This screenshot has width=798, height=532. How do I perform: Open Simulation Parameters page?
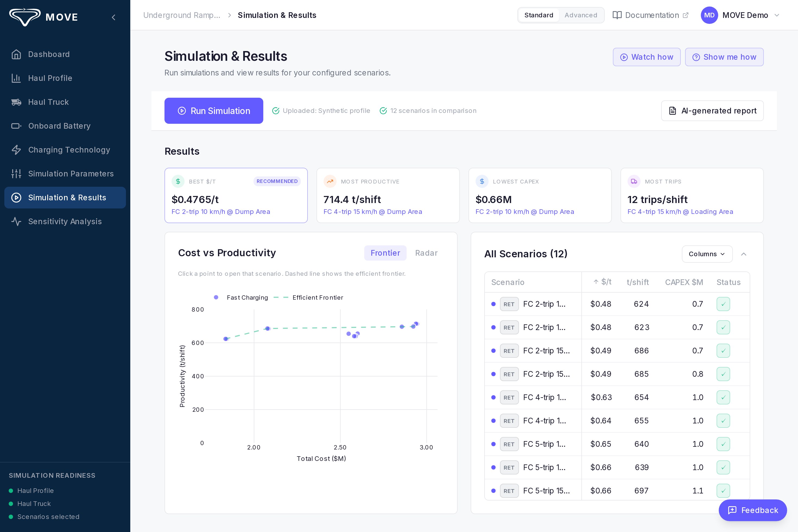pos(65,174)
